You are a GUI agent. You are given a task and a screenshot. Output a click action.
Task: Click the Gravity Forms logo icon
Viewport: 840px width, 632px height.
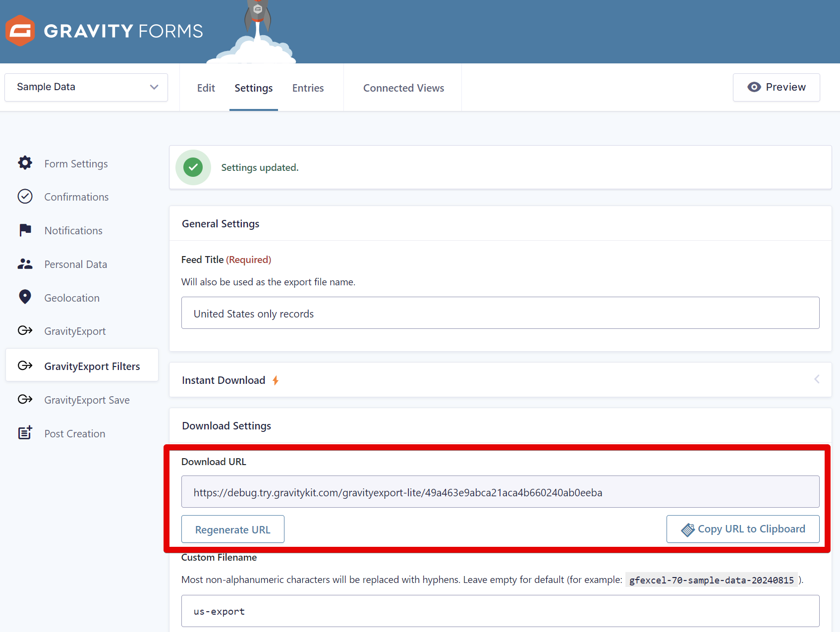20,31
